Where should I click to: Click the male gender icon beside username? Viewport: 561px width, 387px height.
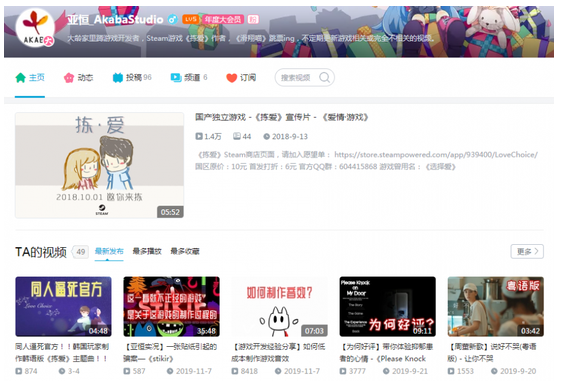tap(173, 19)
